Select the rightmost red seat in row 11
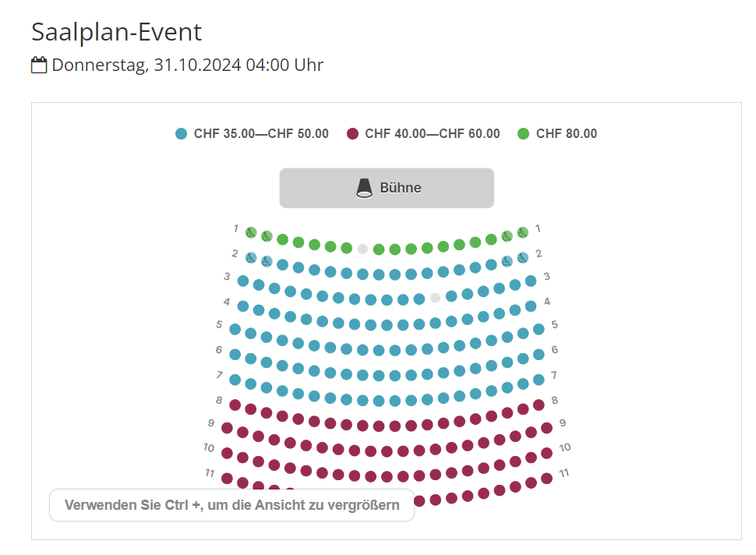The height and width of the screenshot is (555, 756). click(x=546, y=479)
